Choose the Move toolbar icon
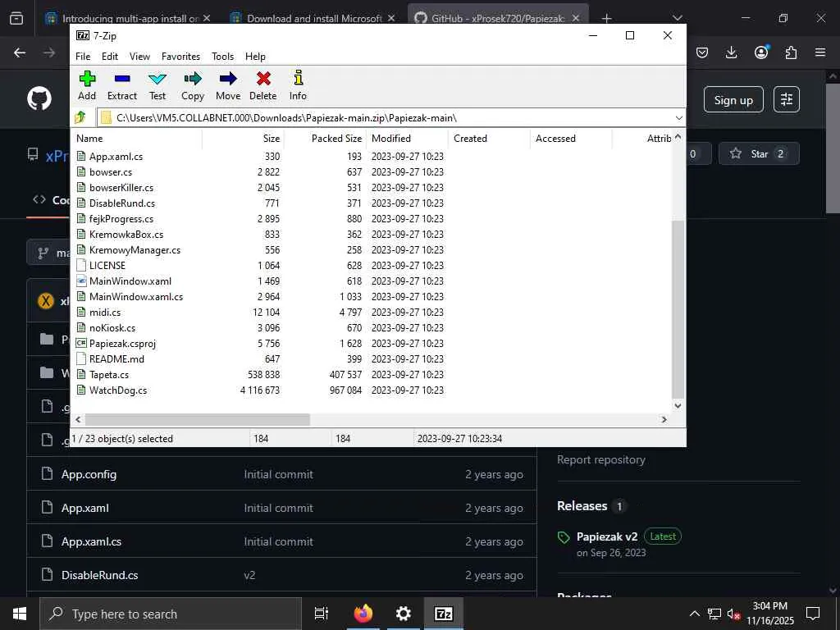 pos(228,85)
